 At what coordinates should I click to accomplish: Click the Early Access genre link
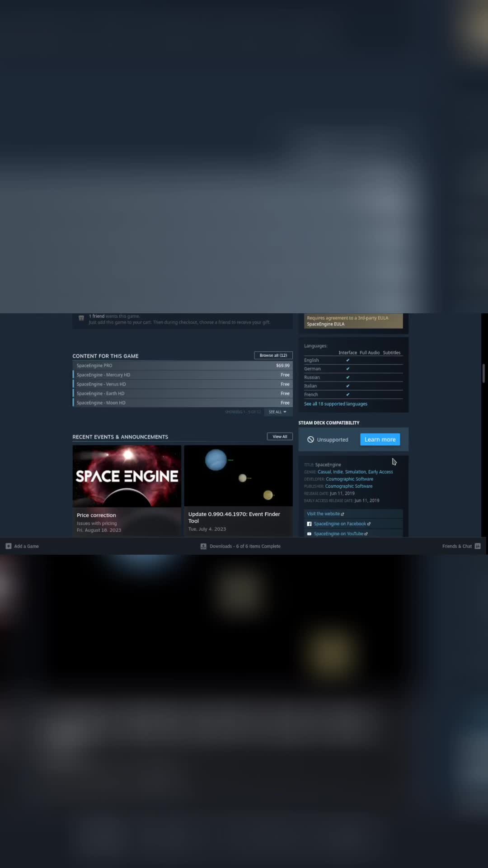tap(380, 472)
